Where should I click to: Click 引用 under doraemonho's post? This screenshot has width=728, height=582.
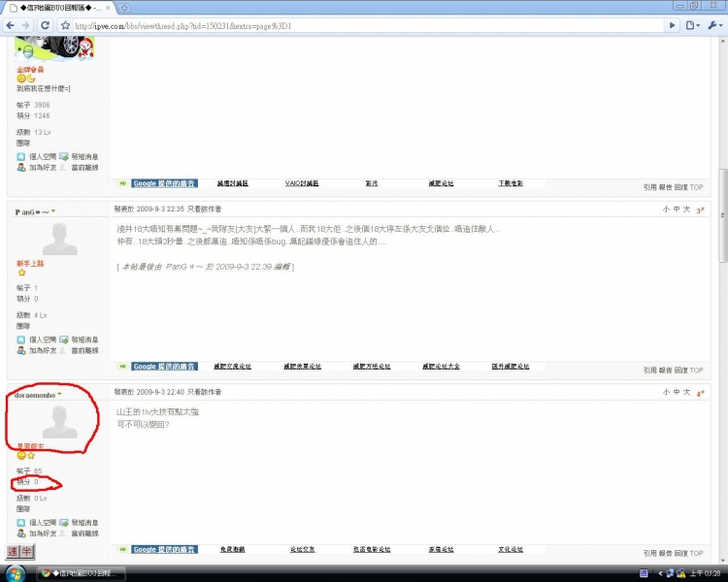(x=650, y=553)
